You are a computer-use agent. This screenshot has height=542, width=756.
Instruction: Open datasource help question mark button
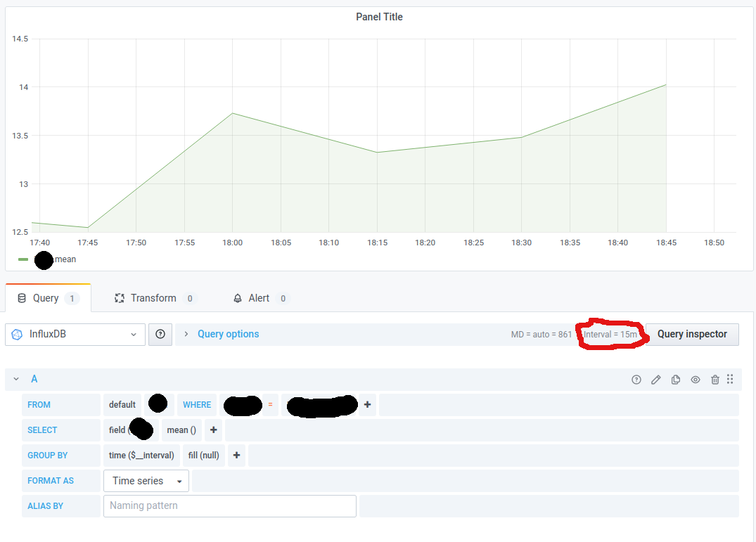click(x=160, y=335)
